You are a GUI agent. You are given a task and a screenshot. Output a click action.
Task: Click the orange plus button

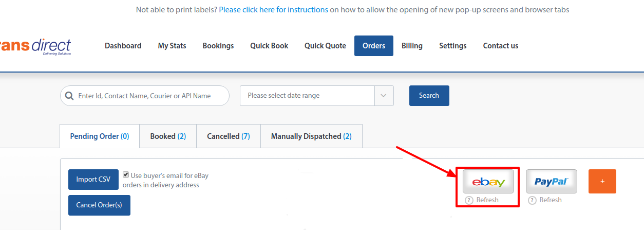pyautogui.click(x=602, y=181)
